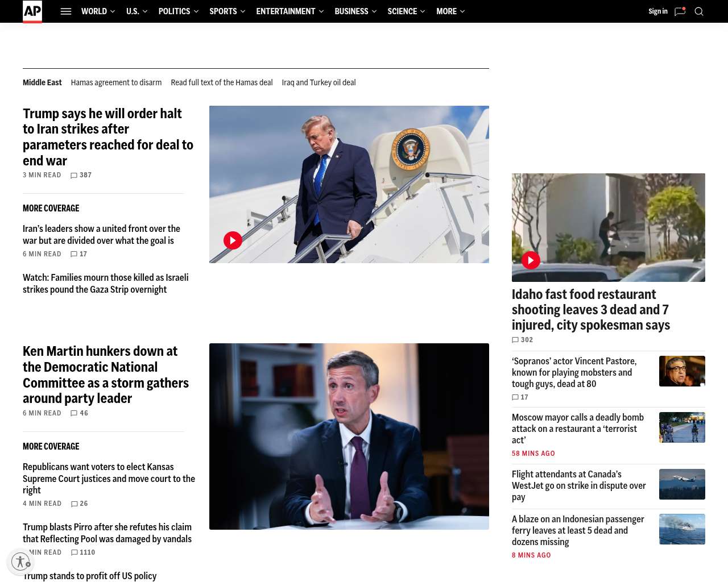Read Republicans Kansas Supreme Court story
728x582 pixels.
pos(109,479)
